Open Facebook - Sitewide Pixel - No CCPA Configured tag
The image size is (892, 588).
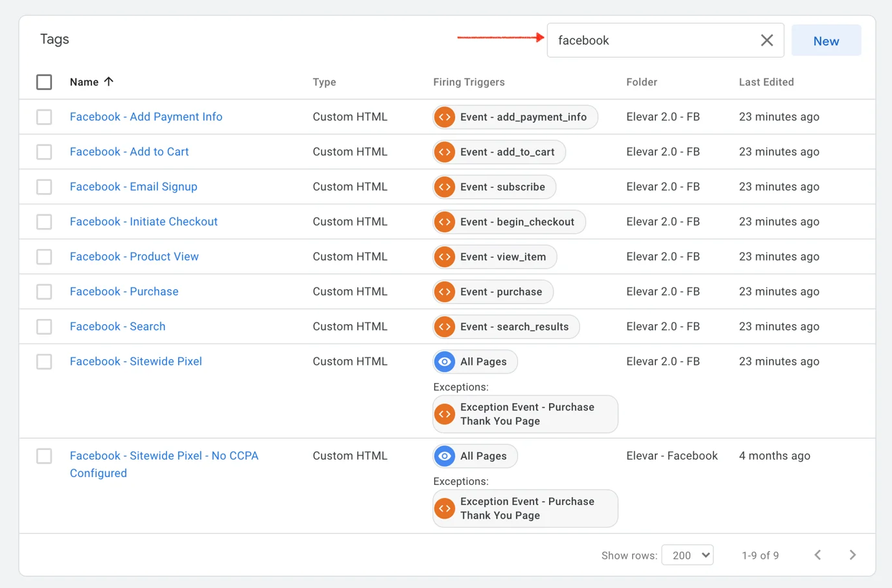(x=164, y=464)
